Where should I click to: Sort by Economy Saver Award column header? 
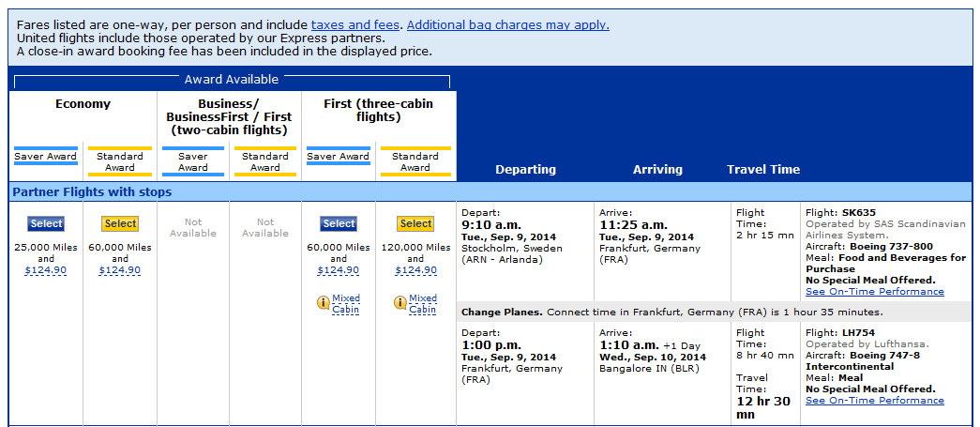46,157
